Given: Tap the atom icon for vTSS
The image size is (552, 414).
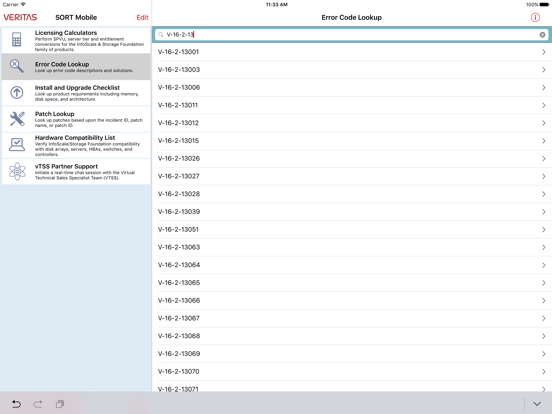Looking at the screenshot, I should pyautogui.click(x=17, y=171).
